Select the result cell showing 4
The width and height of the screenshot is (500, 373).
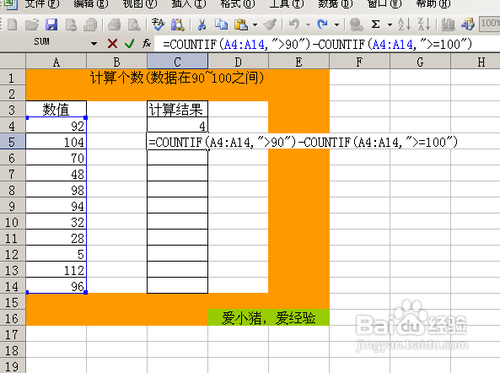(x=177, y=126)
